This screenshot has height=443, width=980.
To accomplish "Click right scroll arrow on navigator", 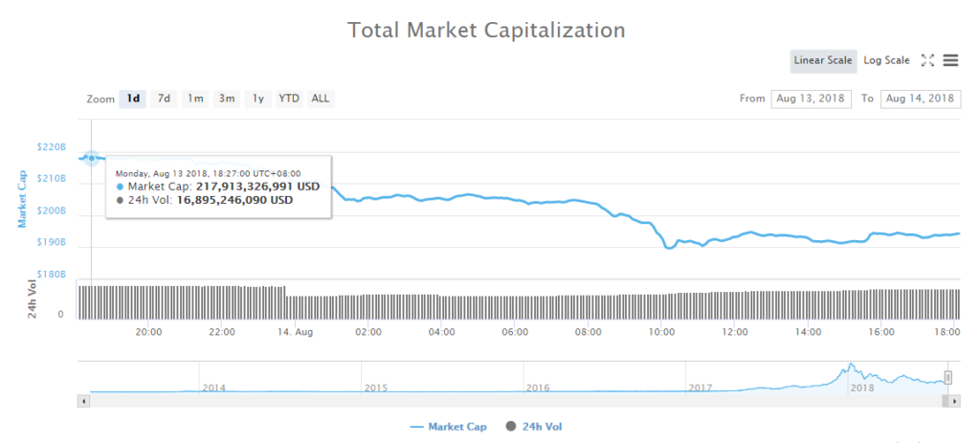I will point(955,402).
